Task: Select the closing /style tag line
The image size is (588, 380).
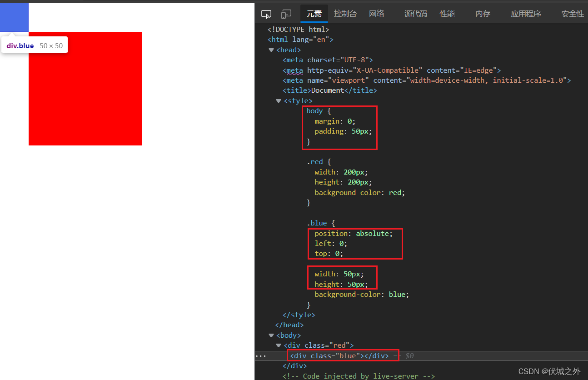Action: pos(299,315)
